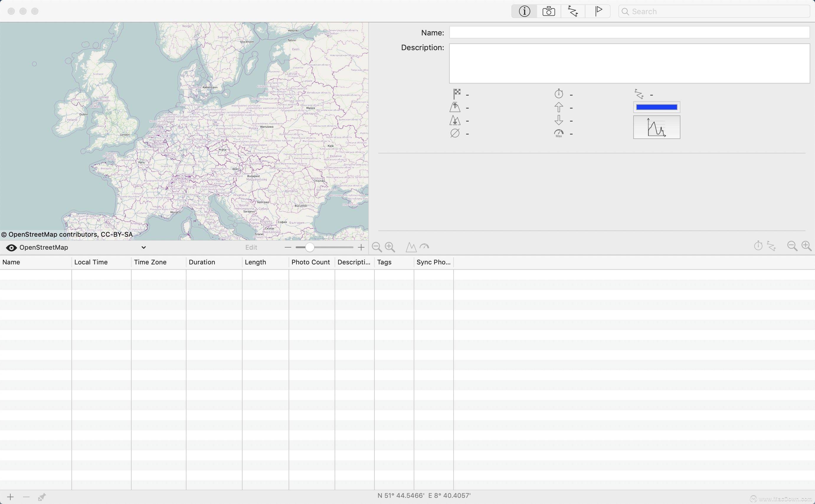Click the GPS track routing icon

[573, 11]
